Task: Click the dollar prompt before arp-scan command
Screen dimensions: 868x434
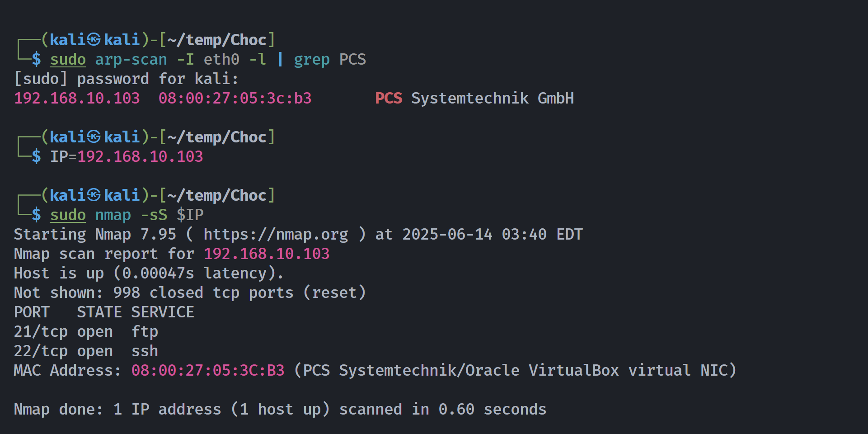Action: click(36, 59)
